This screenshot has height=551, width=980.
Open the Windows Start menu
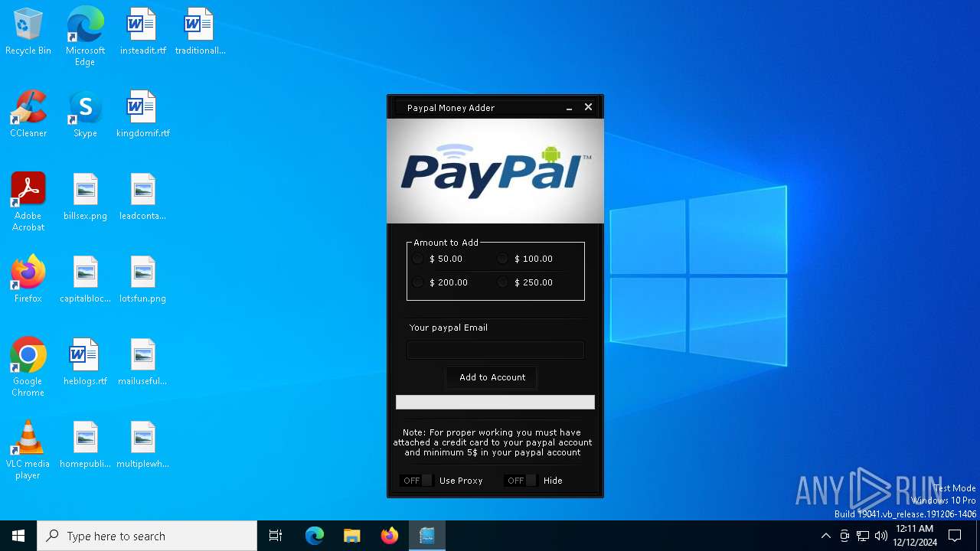click(x=18, y=536)
